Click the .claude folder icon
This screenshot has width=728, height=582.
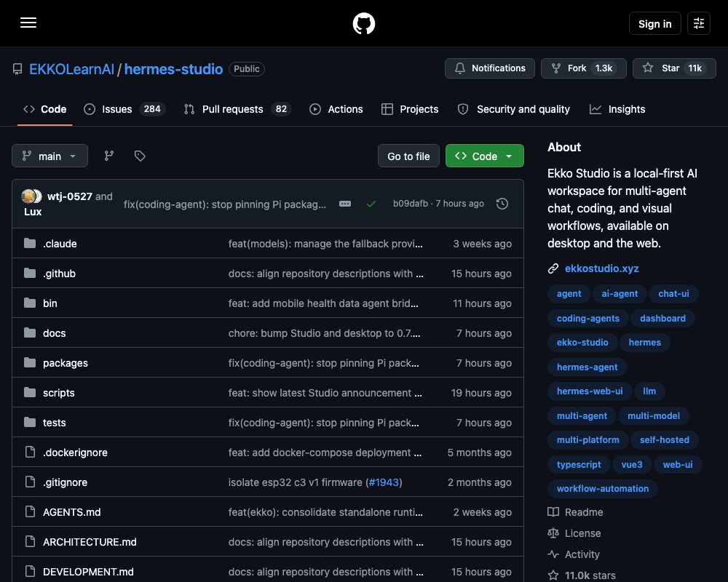tap(30, 243)
